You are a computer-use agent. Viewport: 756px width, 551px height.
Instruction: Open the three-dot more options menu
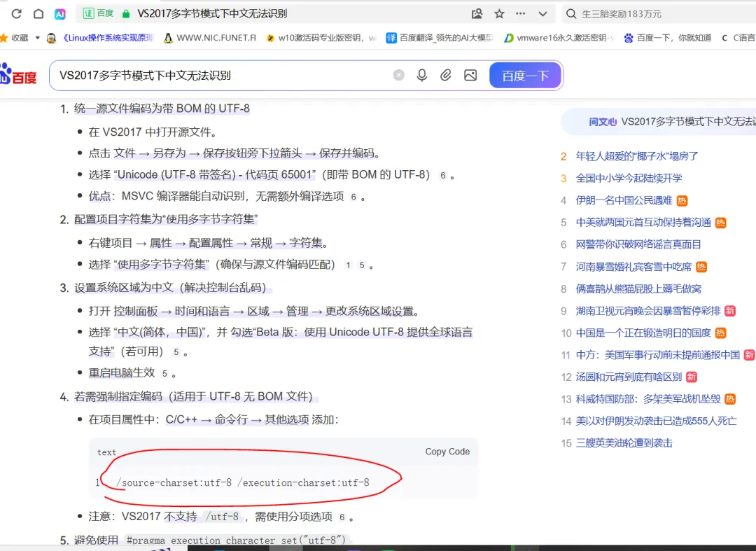tap(521, 13)
